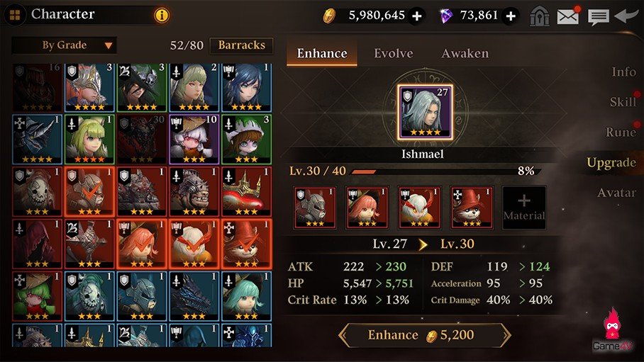The height and width of the screenshot is (362, 644).
Task: Open the mailbox envelope icon
Action: coord(567,16)
